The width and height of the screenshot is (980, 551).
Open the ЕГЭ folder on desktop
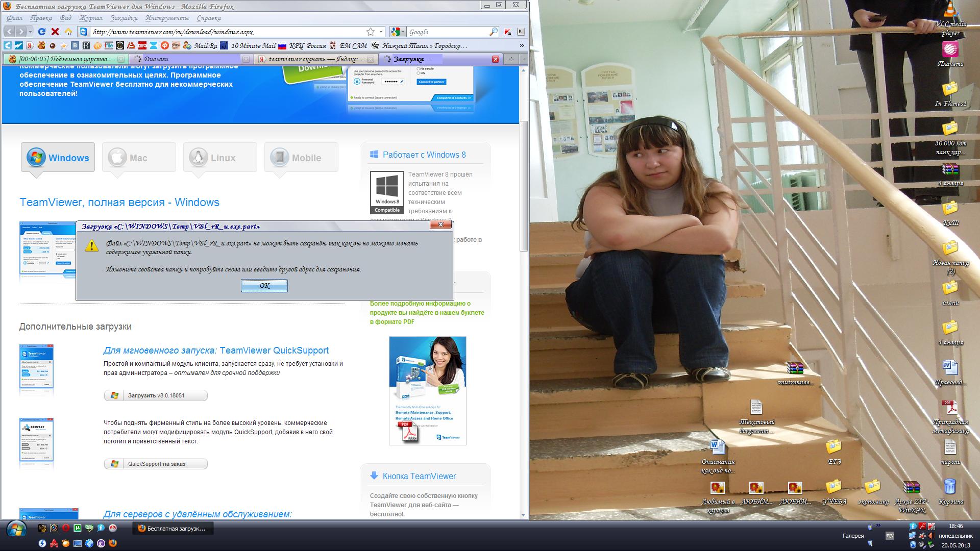[x=834, y=452]
